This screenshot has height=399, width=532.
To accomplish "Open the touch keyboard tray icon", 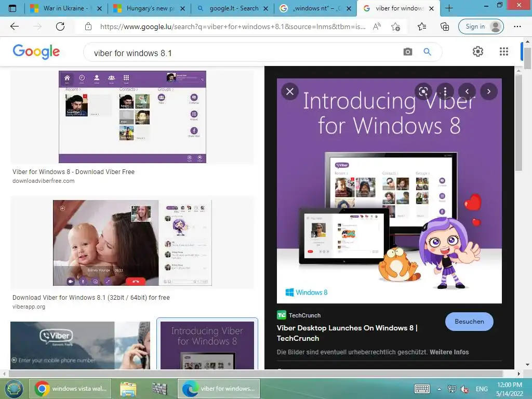I will click(422, 389).
